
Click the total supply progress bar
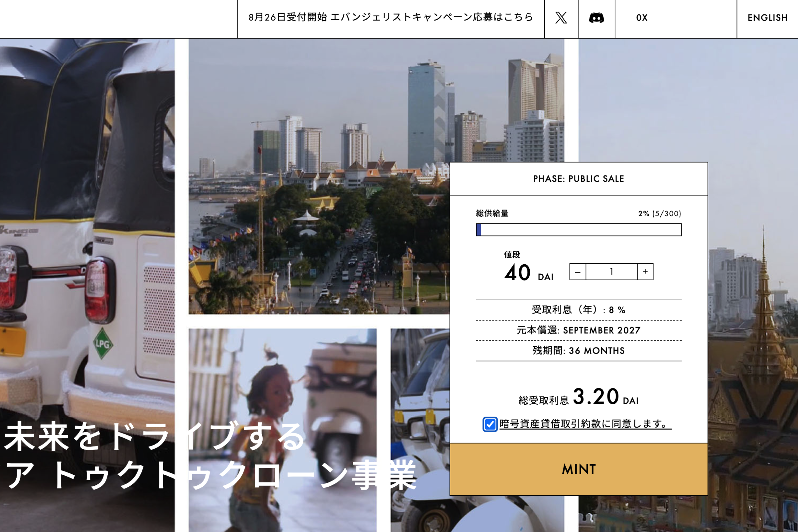click(579, 230)
